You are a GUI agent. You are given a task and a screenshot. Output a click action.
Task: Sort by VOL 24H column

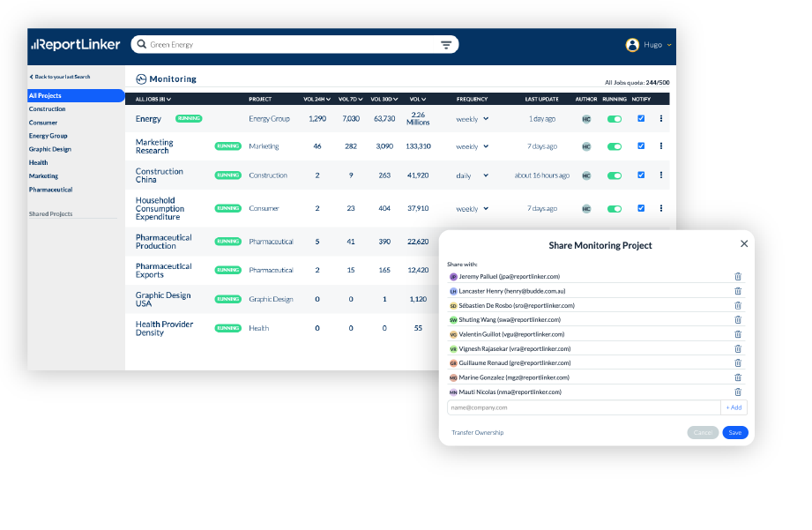tap(317, 99)
